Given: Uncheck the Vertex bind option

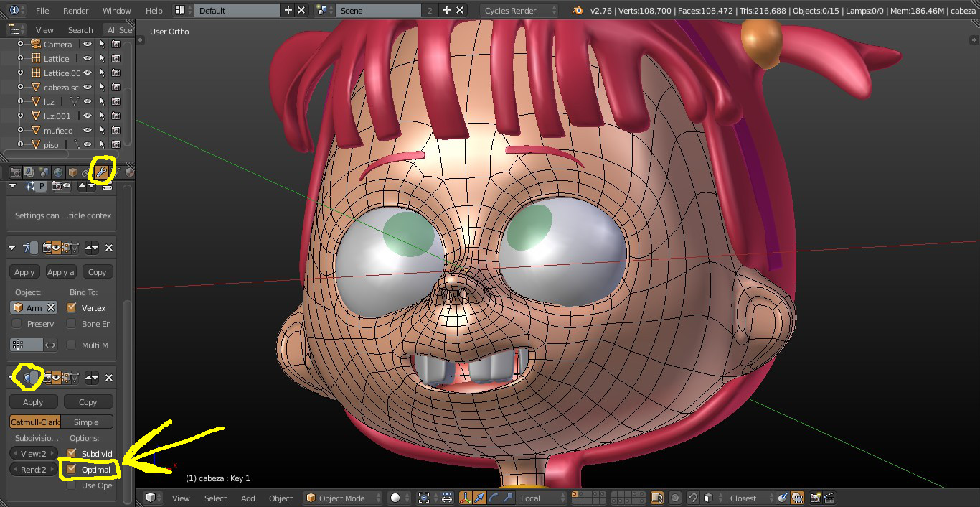Looking at the screenshot, I should pos(71,307).
